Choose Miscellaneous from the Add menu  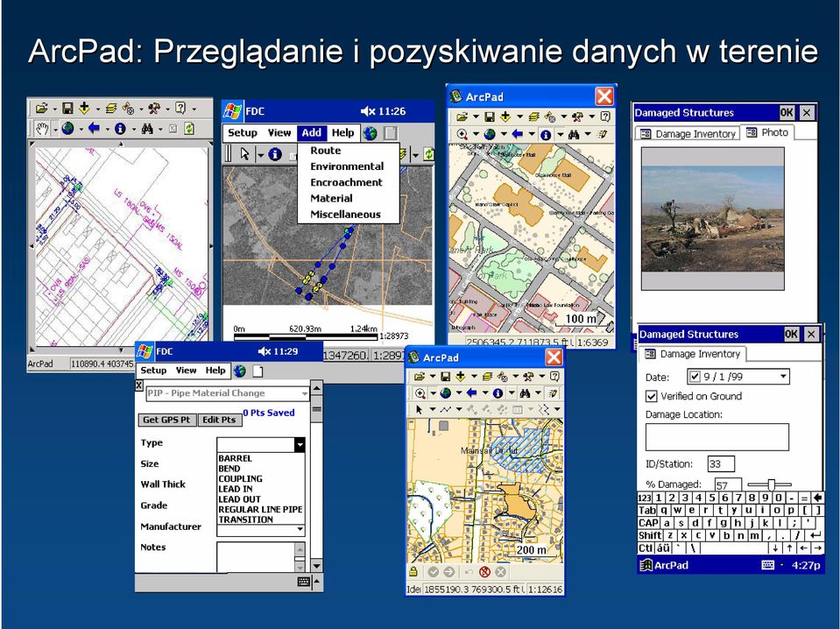pyautogui.click(x=345, y=215)
